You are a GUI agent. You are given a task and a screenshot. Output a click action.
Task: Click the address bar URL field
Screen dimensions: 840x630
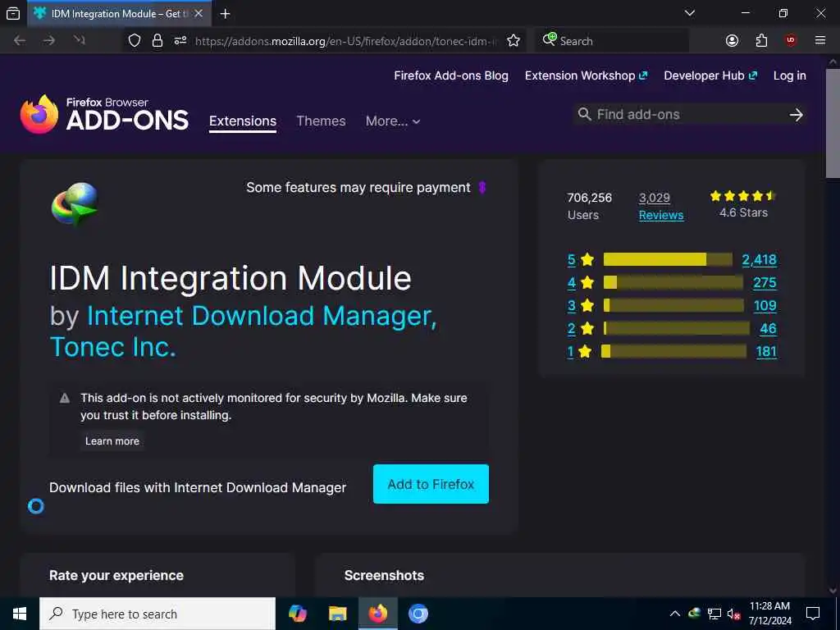346,41
